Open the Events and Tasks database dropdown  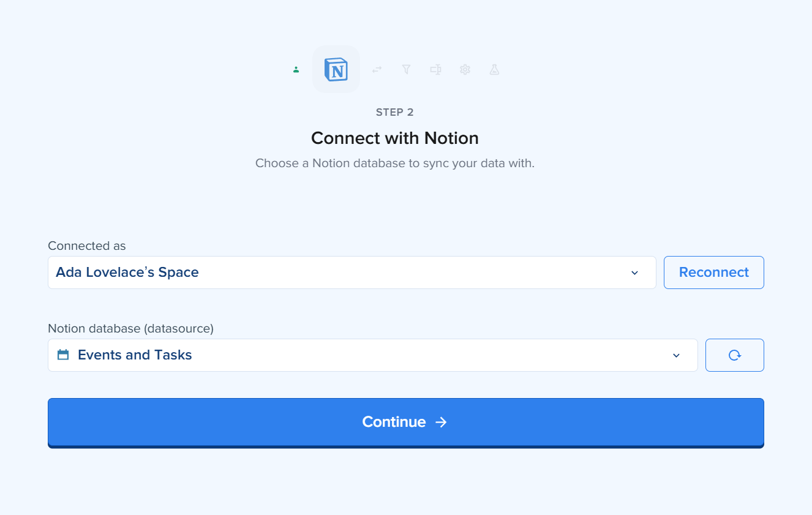pos(372,355)
